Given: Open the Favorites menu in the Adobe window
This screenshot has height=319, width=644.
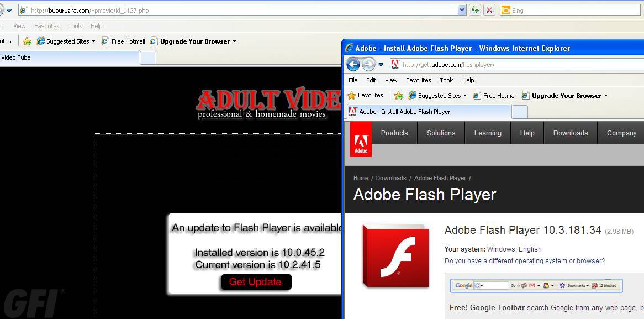Looking at the screenshot, I should point(419,80).
